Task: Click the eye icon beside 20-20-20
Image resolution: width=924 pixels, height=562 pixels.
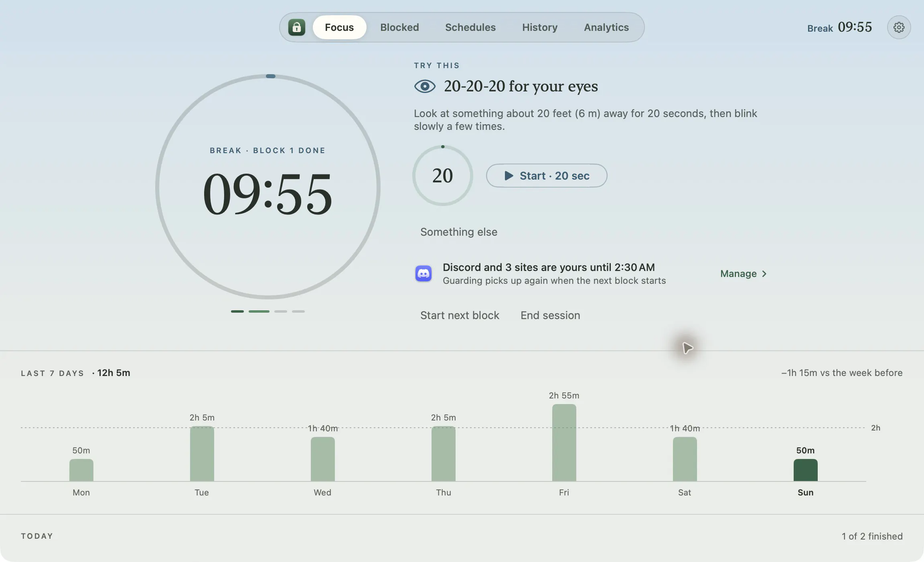Action: tap(425, 86)
